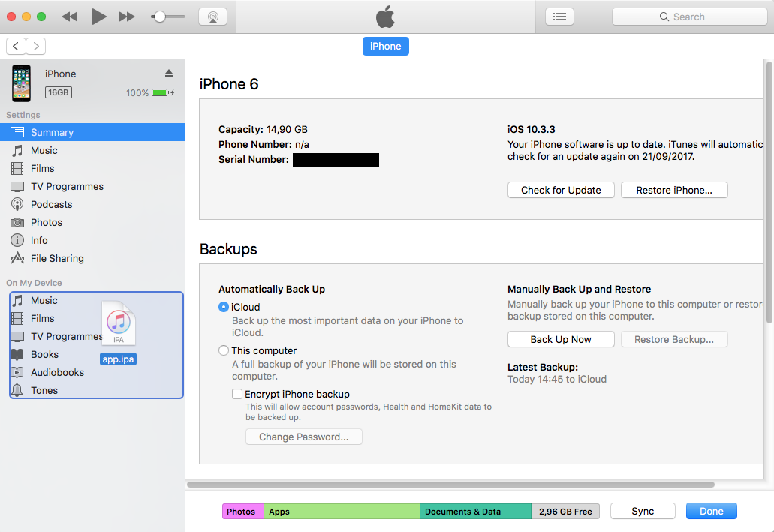Open Films under Settings
774x532 pixels.
pos(92,168)
